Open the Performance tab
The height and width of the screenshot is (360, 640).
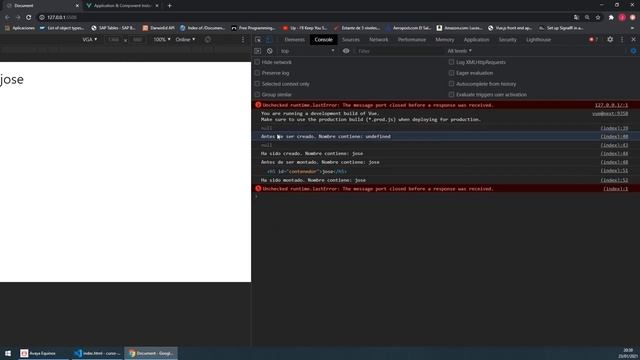click(x=412, y=40)
